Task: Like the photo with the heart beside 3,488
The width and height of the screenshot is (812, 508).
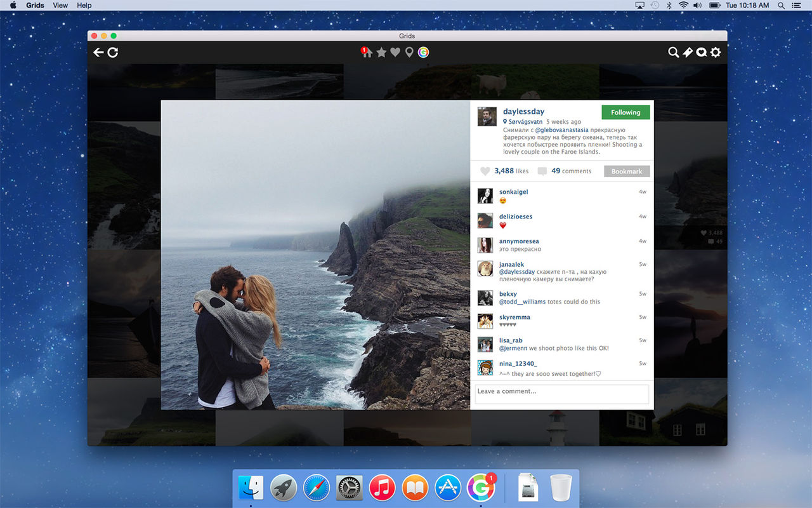Action: (485, 171)
